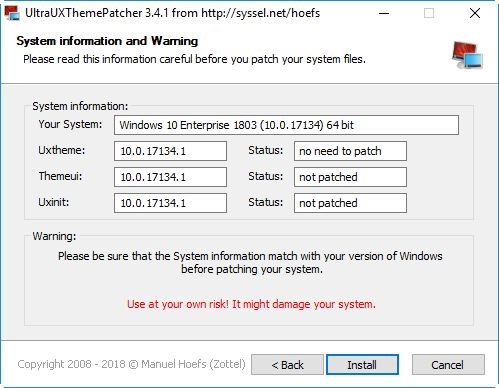The image size is (499, 388).
Task: Minimize the patcher window
Action: [x=384, y=13]
